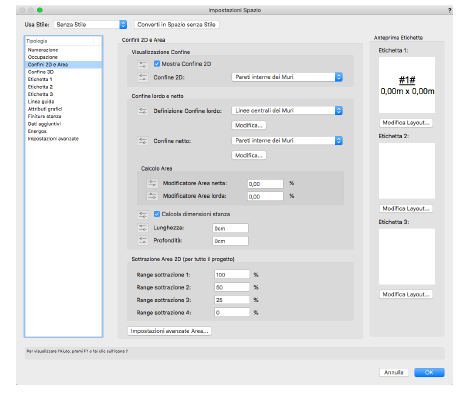Screen dimensions: 468x398
Task: Toggle Calcola dimensioni stanza checkbox
Action: [x=157, y=214]
